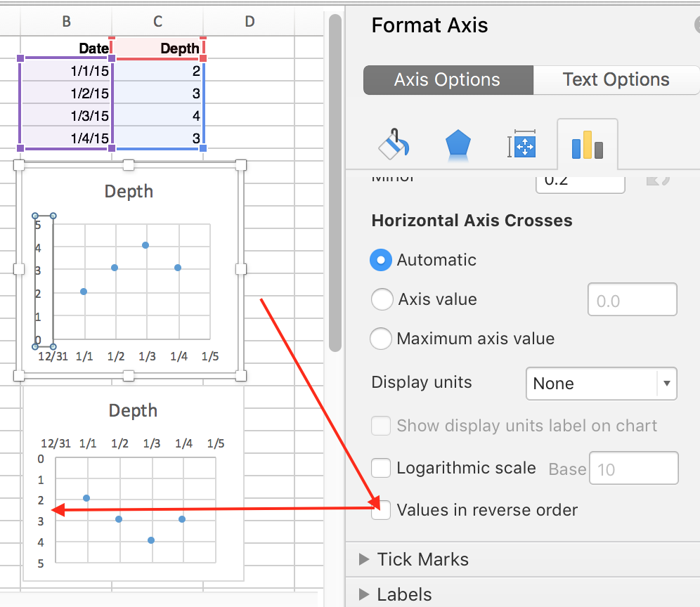This screenshot has width=700, height=607.
Task: Select the Automatic radio button
Action: 381,260
